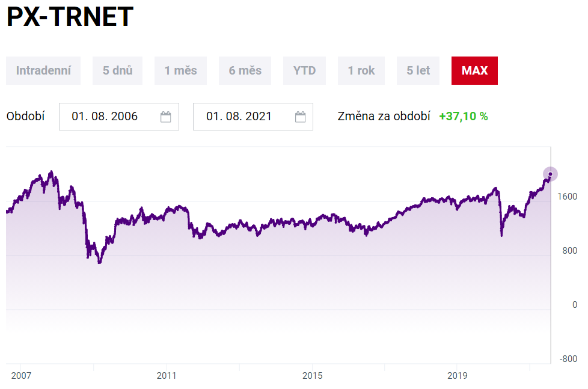Viewport: 588px width, 389px height.
Task: Click the PX-TRNET index title
Action: pos(70,17)
